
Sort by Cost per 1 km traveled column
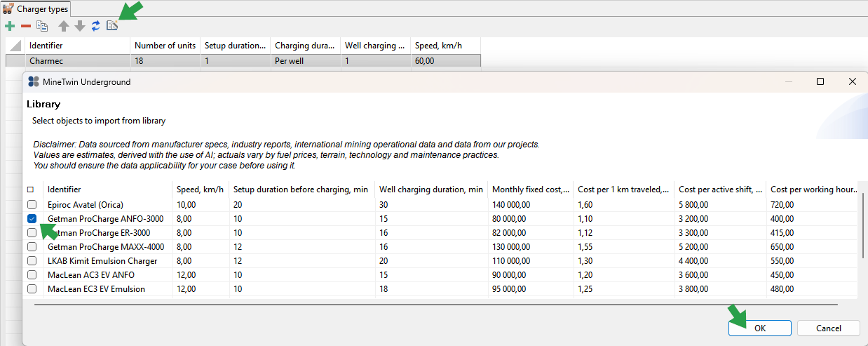point(624,189)
